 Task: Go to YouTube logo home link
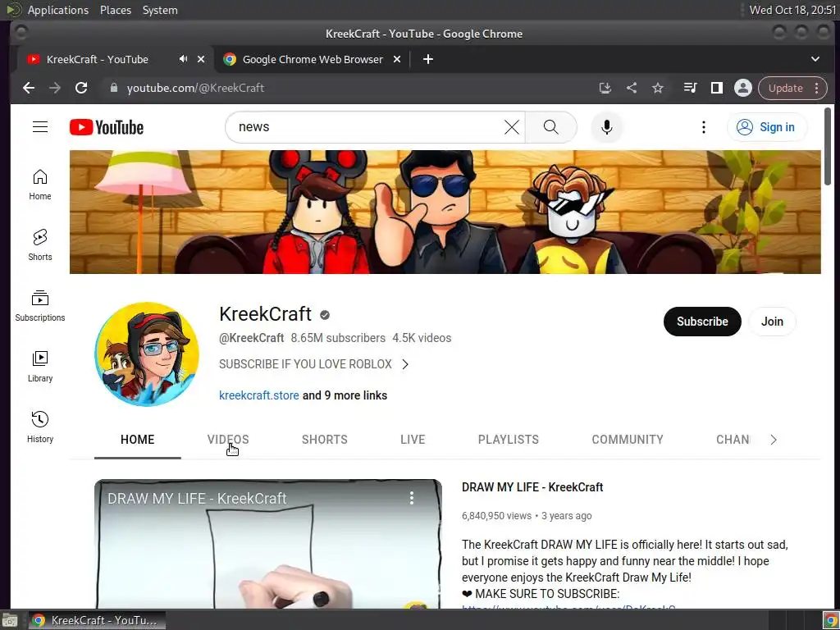pos(107,127)
